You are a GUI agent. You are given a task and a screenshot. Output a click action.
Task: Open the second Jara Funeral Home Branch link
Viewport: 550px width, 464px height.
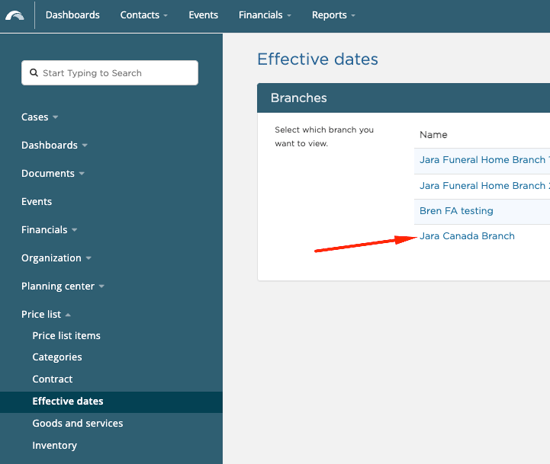[x=484, y=186]
